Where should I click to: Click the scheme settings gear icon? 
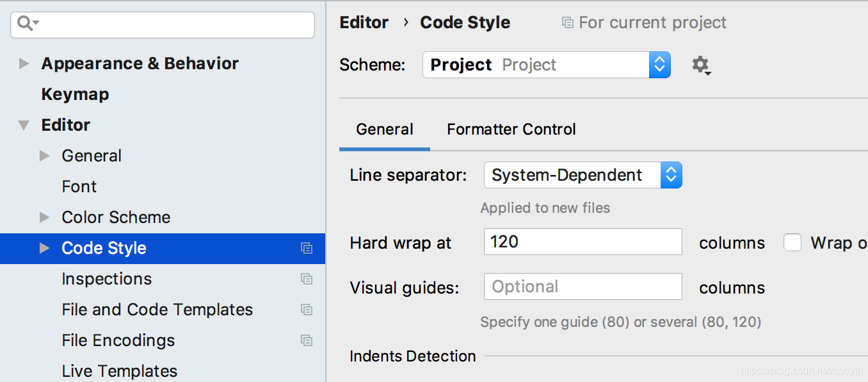(x=701, y=65)
